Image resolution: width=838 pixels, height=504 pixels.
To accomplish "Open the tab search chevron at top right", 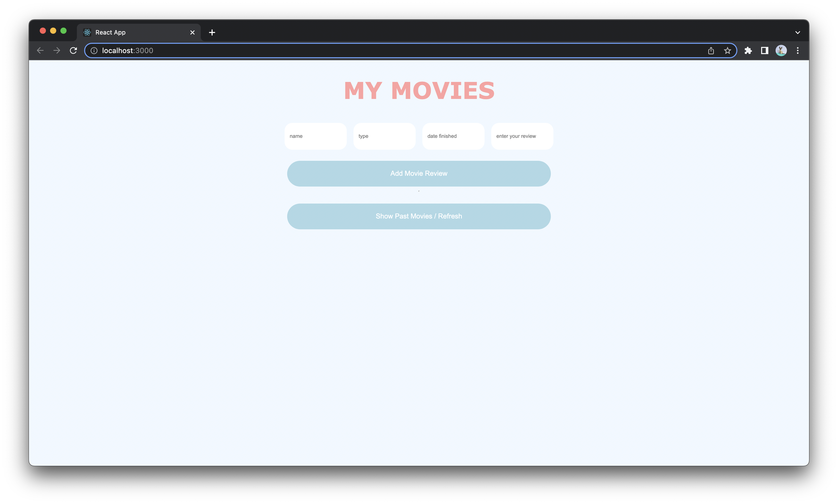I will pos(797,32).
